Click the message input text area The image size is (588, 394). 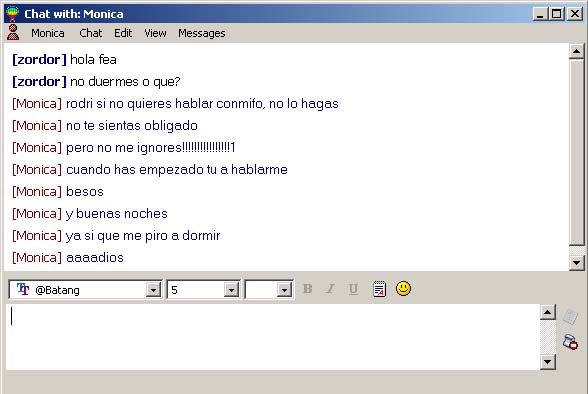pos(273,337)
